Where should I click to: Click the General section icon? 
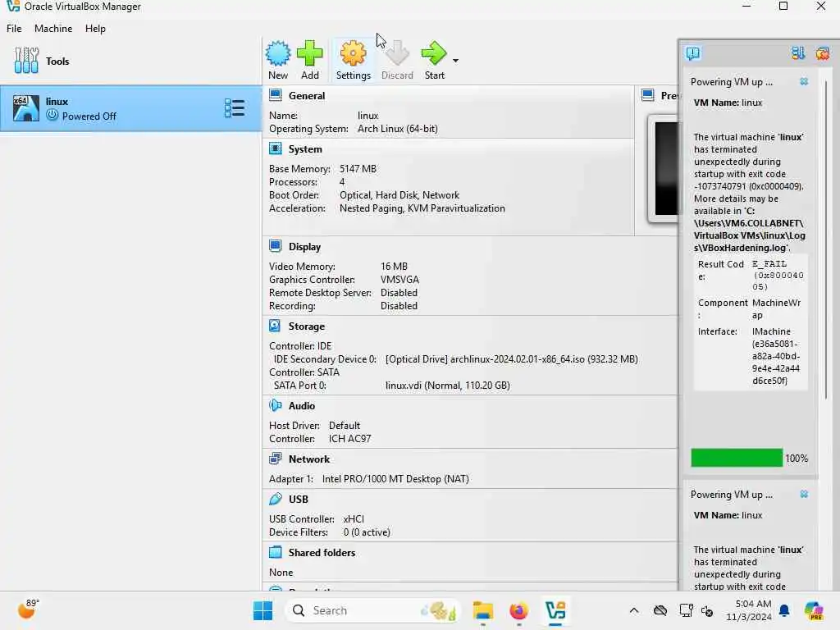276,95
